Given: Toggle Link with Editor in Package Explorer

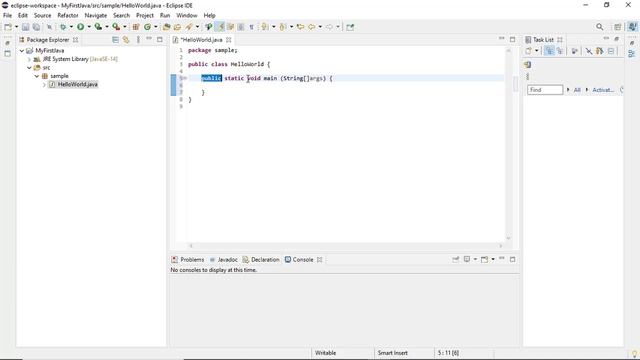Looking at the screenshot, I should pos(126,40).
